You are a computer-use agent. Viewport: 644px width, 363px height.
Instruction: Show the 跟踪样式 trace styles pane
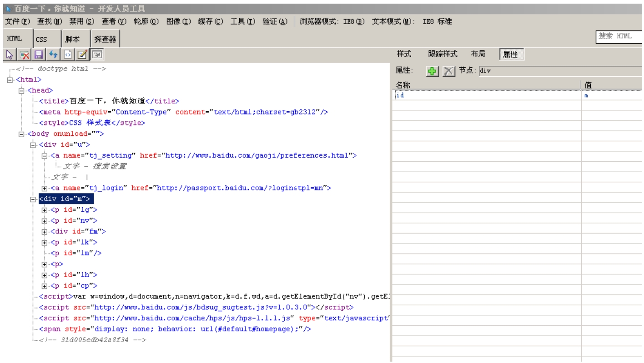(x=443, y=54)
